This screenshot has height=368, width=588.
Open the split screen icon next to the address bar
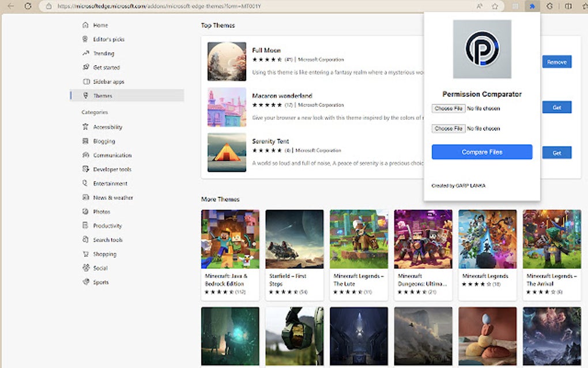click(569, 6)
